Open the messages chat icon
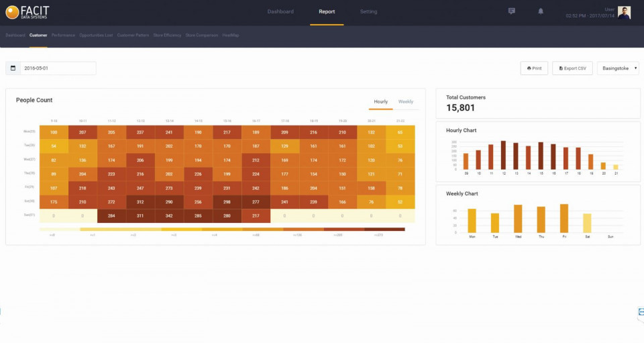The height and width of the screenshot is (343, 644). (x=512, y=11)
